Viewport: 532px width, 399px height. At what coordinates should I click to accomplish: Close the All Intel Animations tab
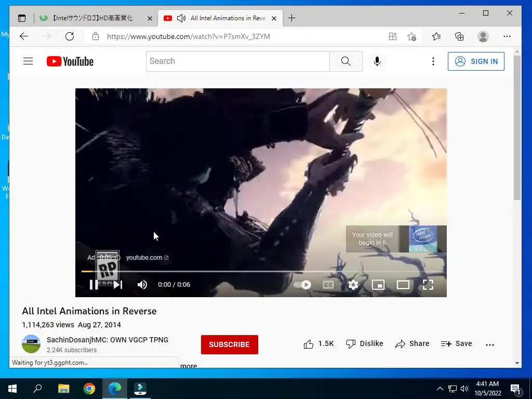pyautogui.click(x=274, y=18)
